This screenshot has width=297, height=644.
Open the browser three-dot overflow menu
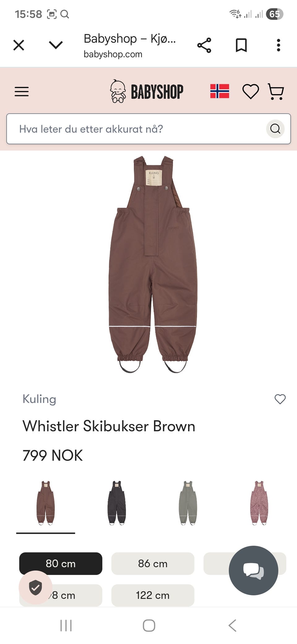(x=278, y=45)
